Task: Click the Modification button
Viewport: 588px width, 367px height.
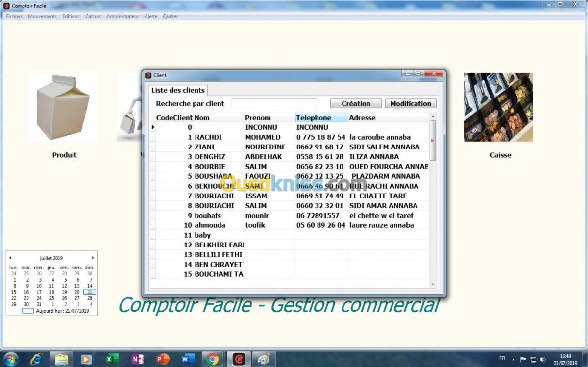Action: click(x=411, y=103)
